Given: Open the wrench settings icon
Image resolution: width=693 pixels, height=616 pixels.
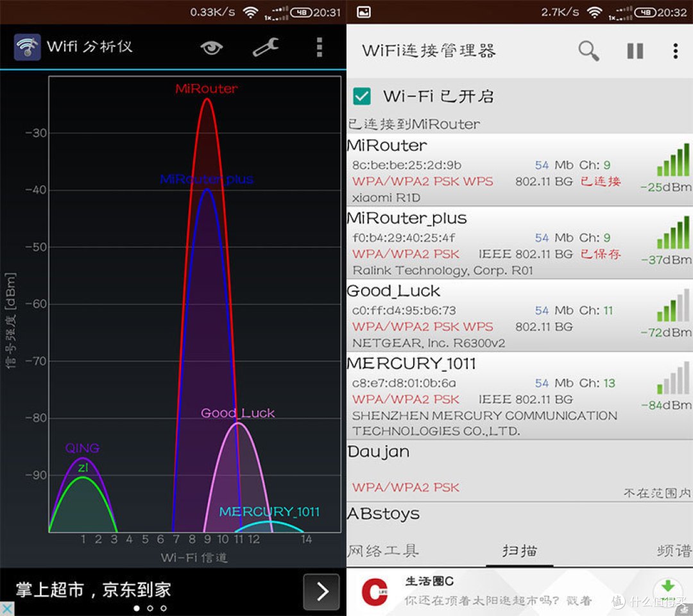Looking at the screenshot, I should point(266,47).
